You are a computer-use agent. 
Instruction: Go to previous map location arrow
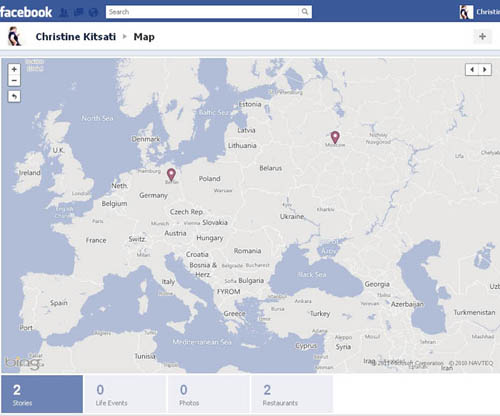tap(472, 69)
